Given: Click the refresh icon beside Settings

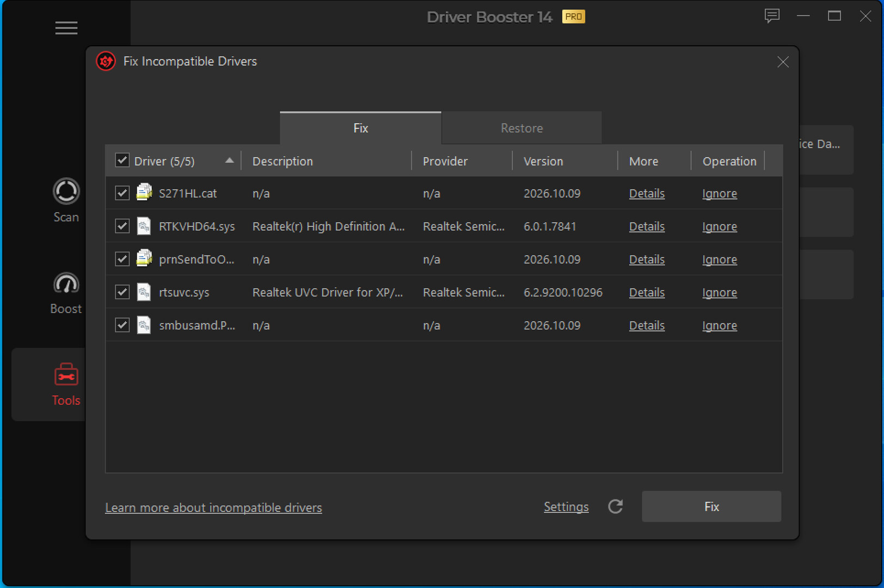Looking at the screenshot, I should (616, 507).
